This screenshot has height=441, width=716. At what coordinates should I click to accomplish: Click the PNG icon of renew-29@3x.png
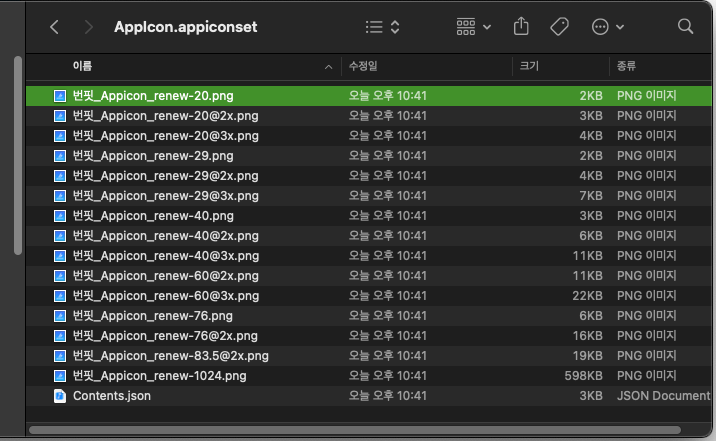[x=60, y=196]
